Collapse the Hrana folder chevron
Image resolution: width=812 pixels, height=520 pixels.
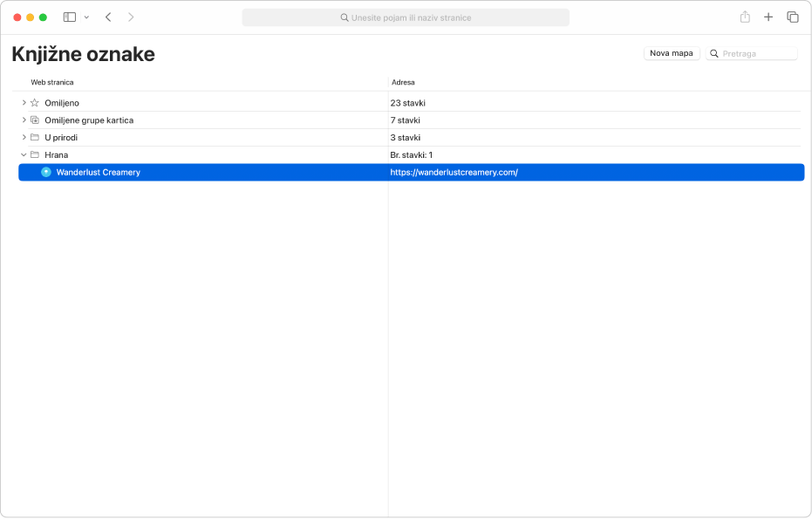point(24,154)
